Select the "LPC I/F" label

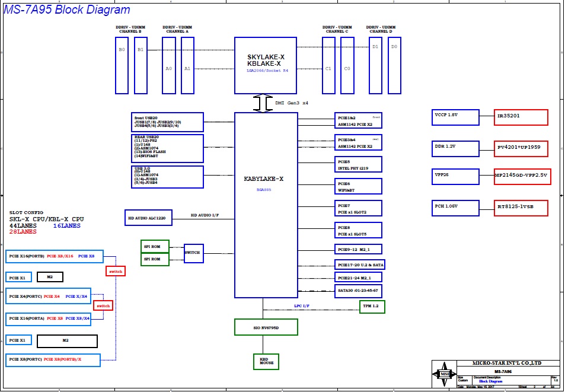[x=302, y=306]
